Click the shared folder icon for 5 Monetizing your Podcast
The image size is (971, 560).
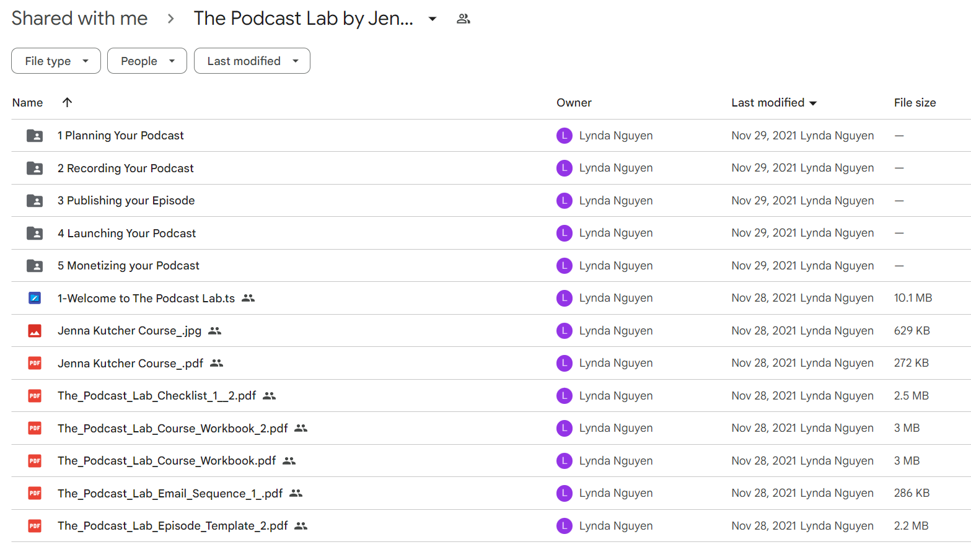coord(35,266)
